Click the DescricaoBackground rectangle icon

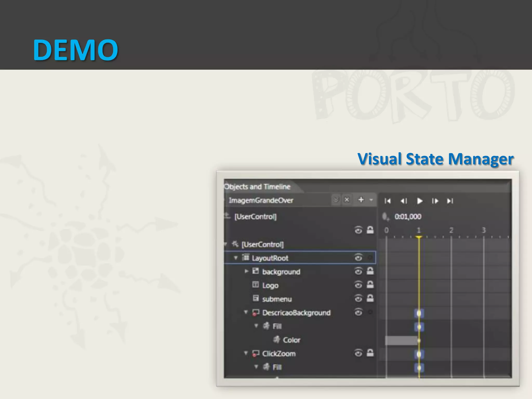(x=256, y=312)
